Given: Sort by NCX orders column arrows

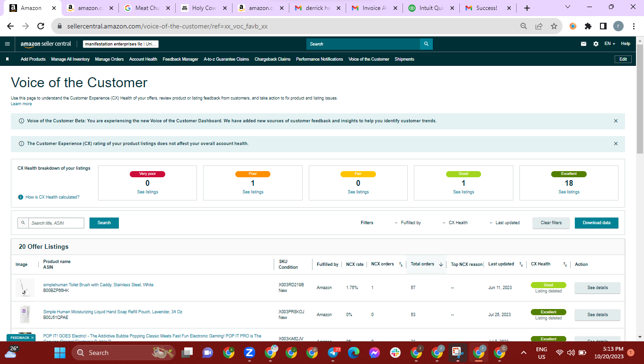Looking at the screenshot, I should 401,264.
